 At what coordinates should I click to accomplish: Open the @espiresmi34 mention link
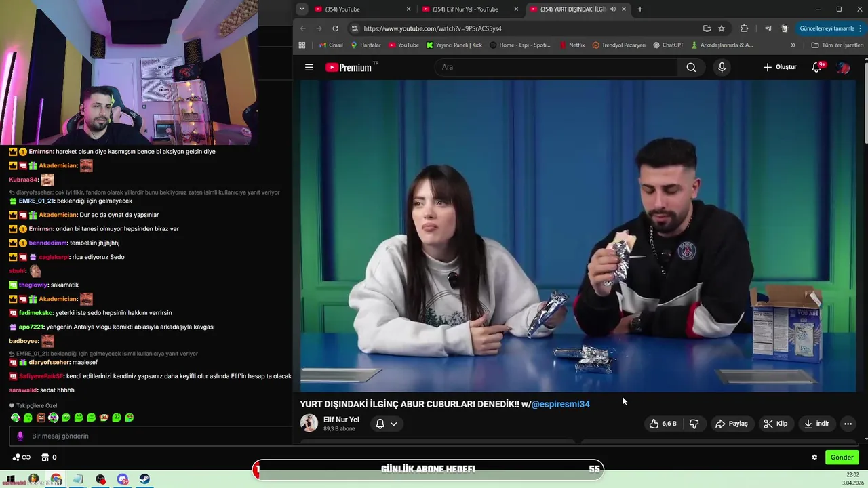tap(560, 404)
